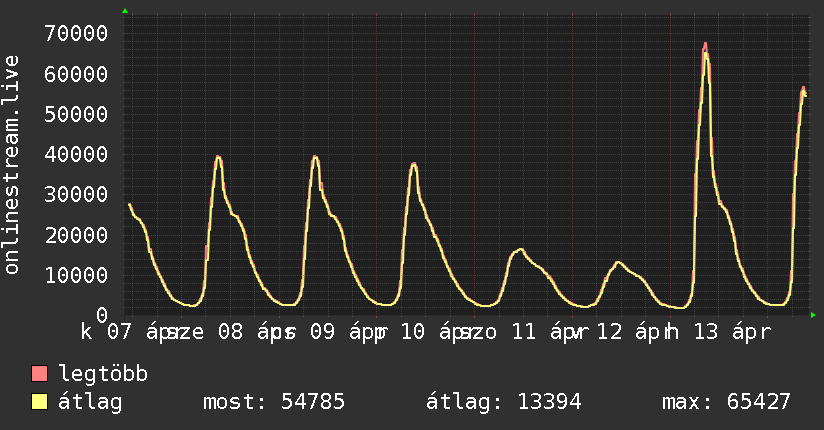The image size is (824, 430).
Task: Click the sze 08 ápr date label
Action: click(x=232, y=332)
